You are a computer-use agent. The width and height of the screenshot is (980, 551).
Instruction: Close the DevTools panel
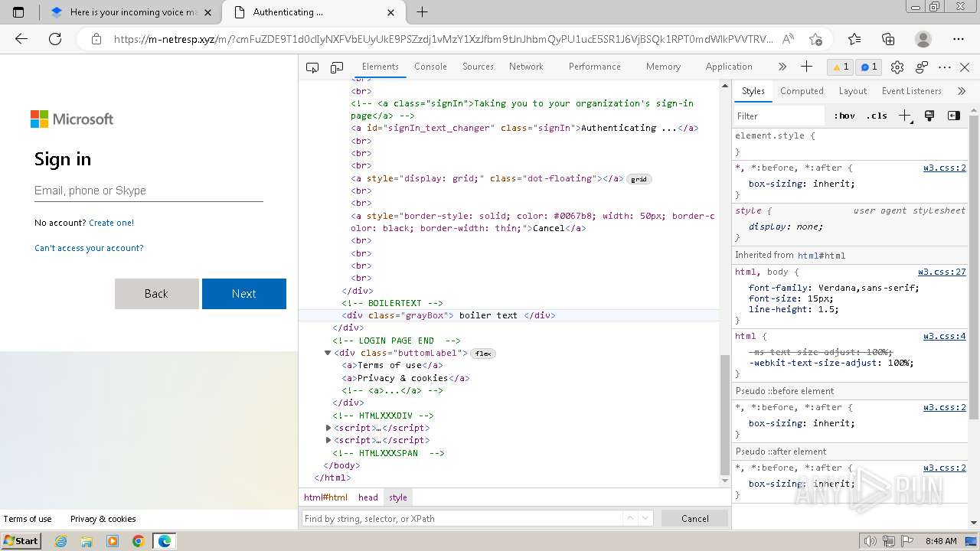pyautogui.click(x=965, y=67)
